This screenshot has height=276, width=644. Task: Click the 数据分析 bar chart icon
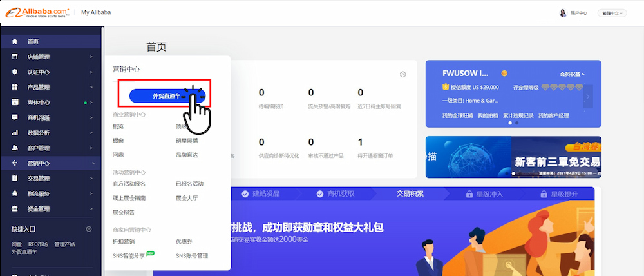click(15, 133)
